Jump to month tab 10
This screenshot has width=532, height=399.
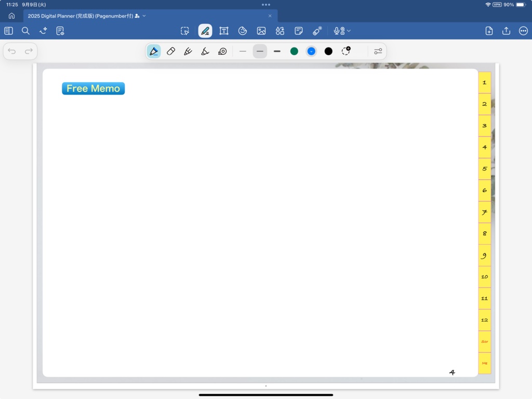[x=485, y=277]
